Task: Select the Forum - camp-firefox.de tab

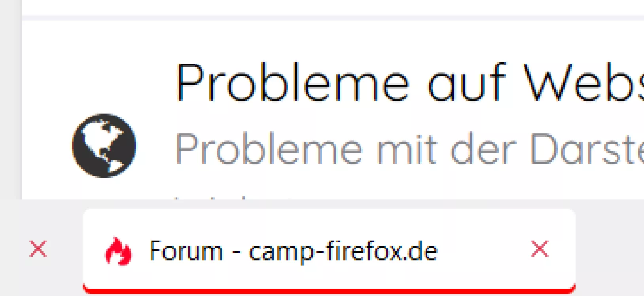Action: coord(329,251)
